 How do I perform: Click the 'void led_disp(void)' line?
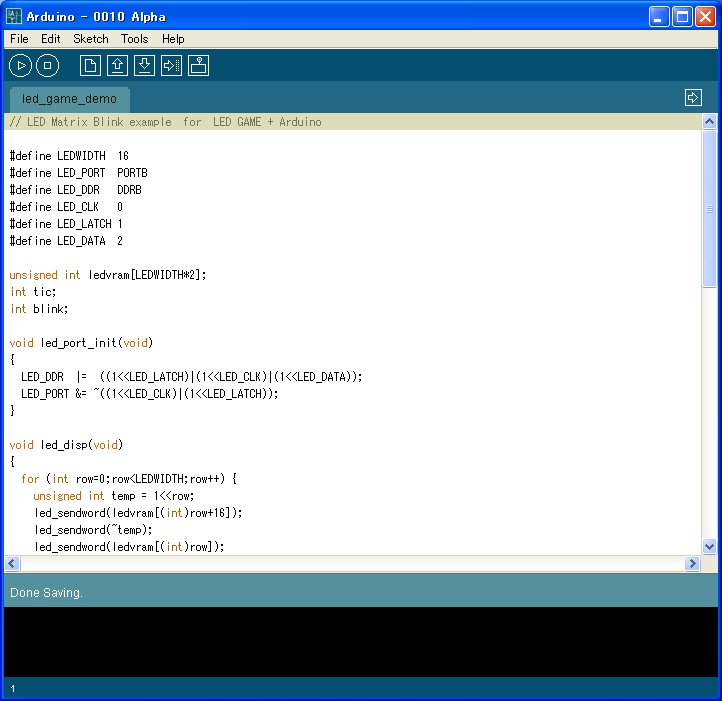(66, 445)
